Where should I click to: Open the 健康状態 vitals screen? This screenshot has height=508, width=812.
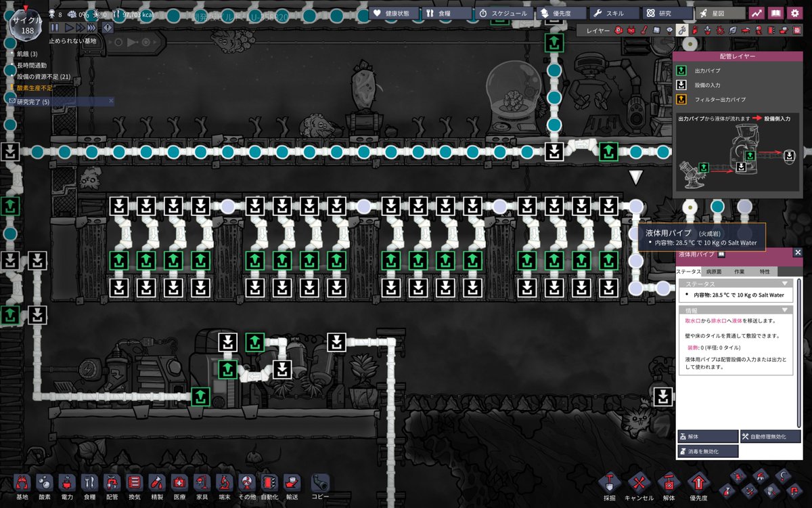point(394,13)
